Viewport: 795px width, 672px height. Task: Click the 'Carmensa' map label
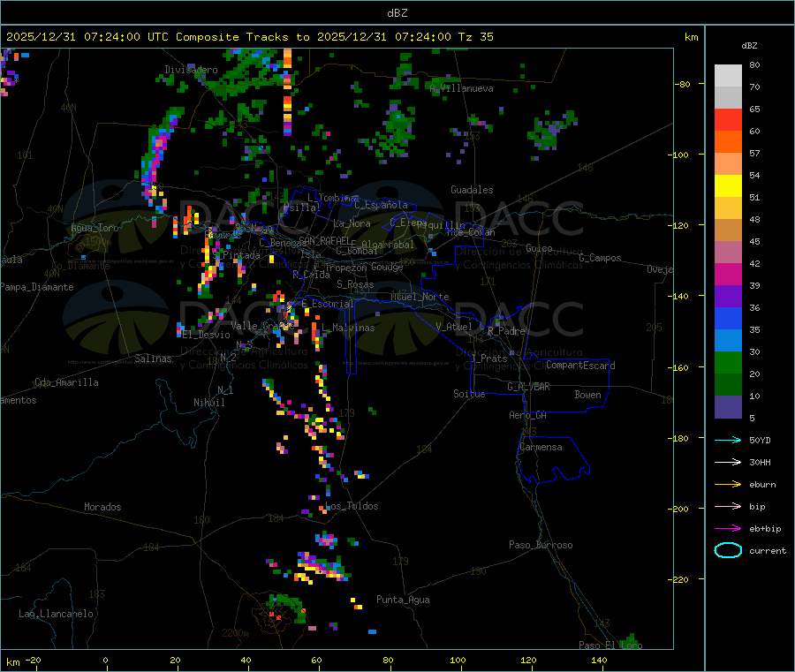click(541, 447)
